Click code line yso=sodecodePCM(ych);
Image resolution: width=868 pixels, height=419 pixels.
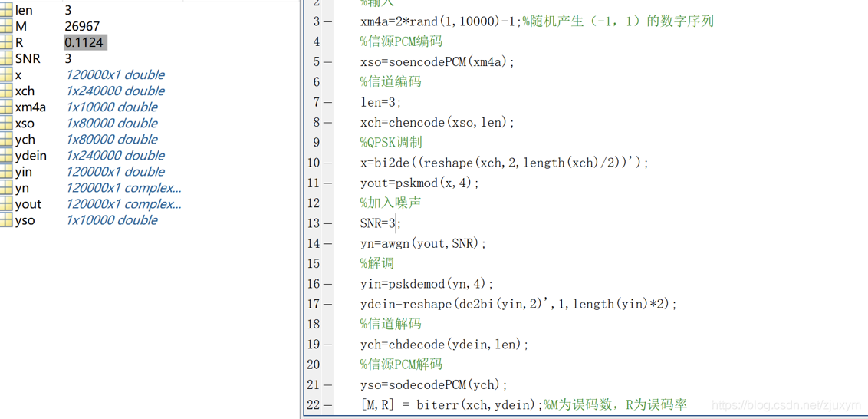[434, 384]
